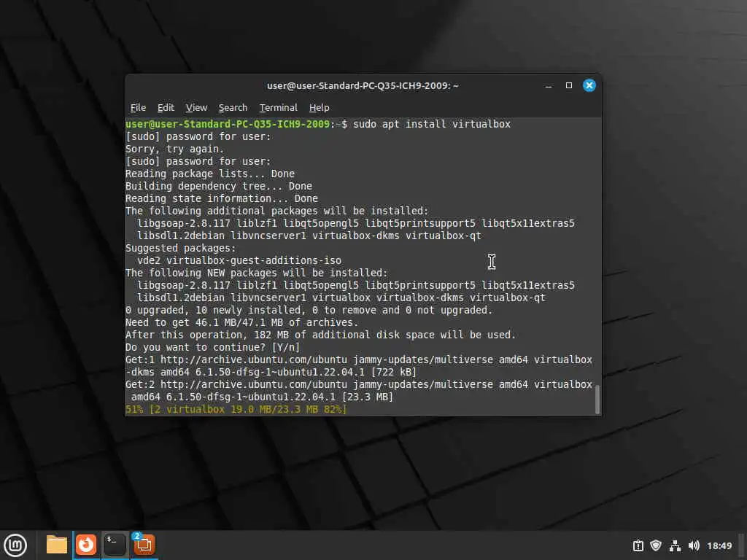
Task: Switch to Terminal taskbar icon
Action: pyautogui.click(x=115, y=545)
